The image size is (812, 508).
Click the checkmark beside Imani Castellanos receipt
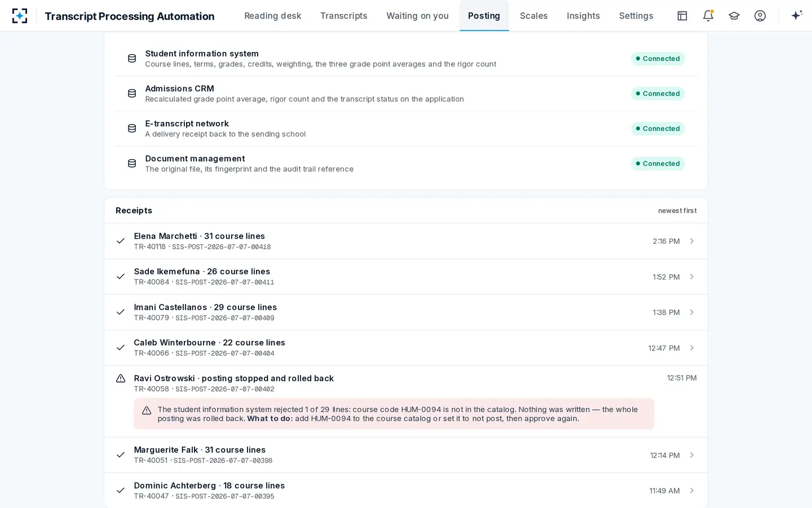[121, 312]
